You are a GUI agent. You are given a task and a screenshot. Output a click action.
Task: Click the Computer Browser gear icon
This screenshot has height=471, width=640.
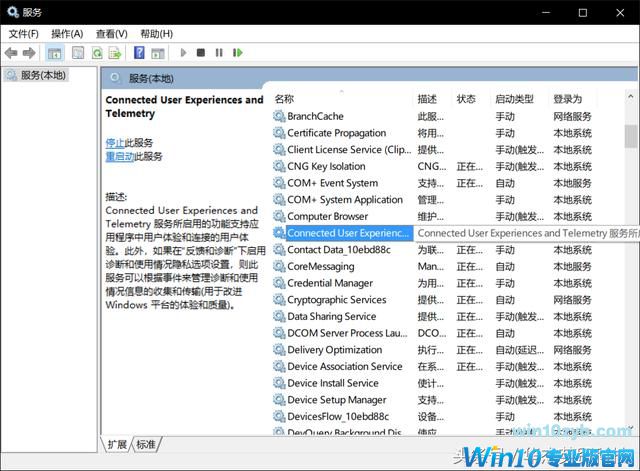point(279,216)
